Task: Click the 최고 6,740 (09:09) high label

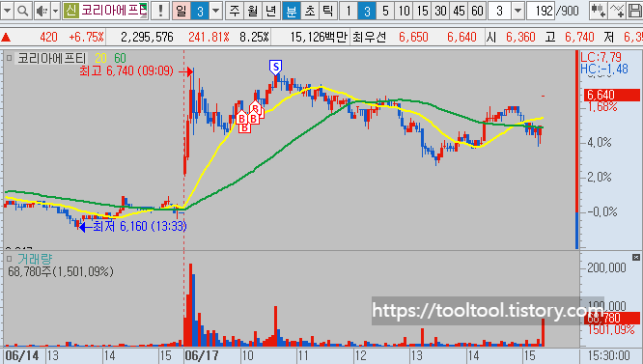Action: point(126,70)
